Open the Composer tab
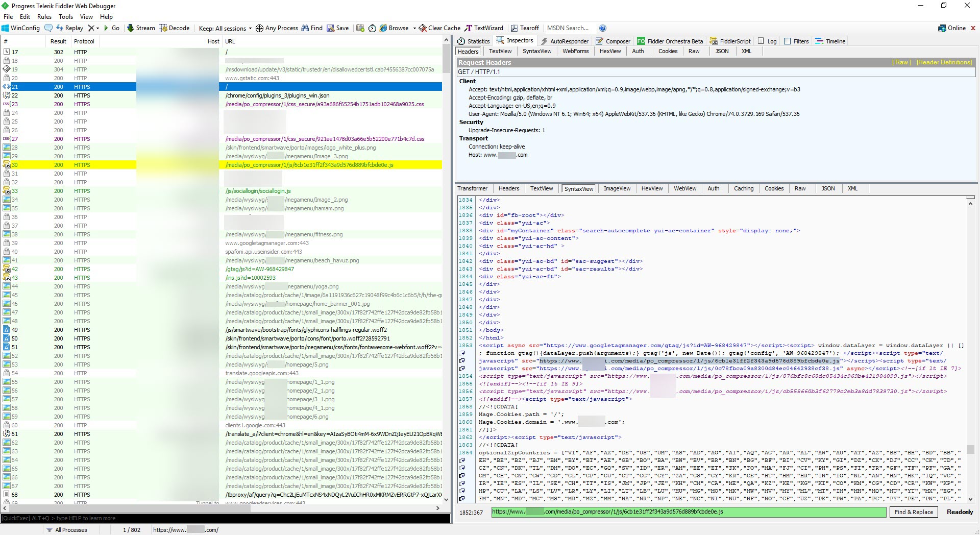 [x=613, y=41]
